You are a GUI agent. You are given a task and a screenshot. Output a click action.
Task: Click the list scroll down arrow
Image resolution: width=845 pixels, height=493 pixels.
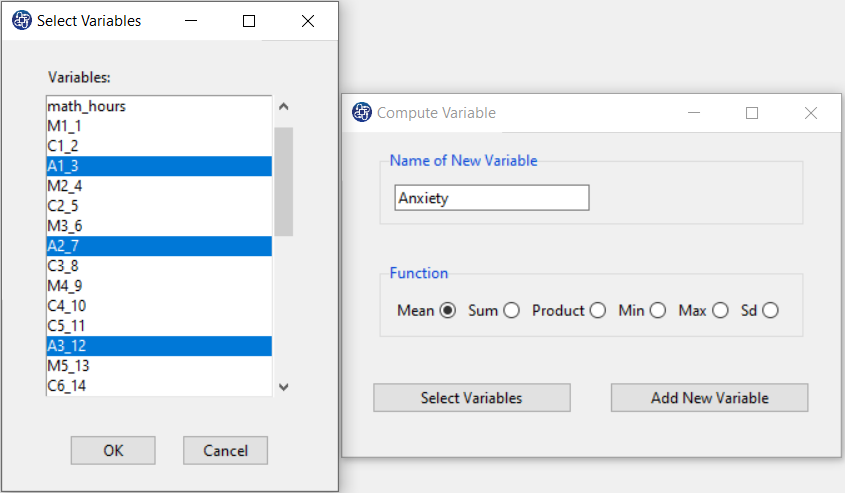point(283,386)
